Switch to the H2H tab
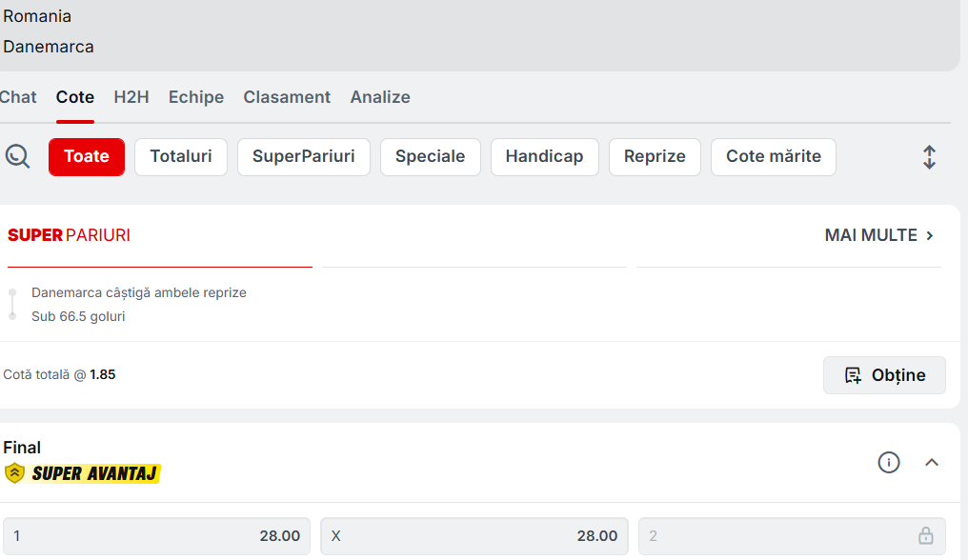The height and width of the screenshot is (560, 968). tap(131, 97)
